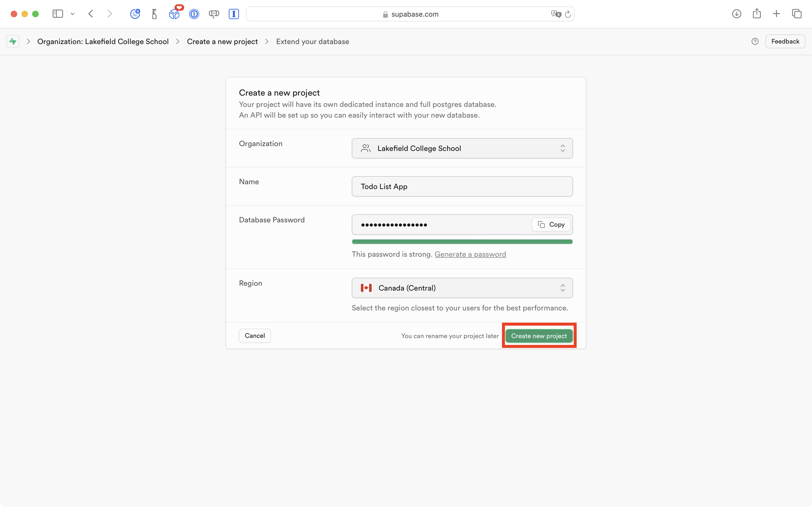This screenshot has height=507, width=812.
Task: Open the Region dropdown Canada (Central)
Action: 462,288
